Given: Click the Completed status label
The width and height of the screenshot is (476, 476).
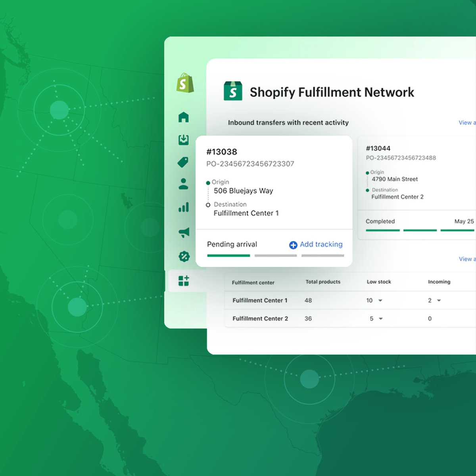Looking at the screenshot, I should click(380, 221).
